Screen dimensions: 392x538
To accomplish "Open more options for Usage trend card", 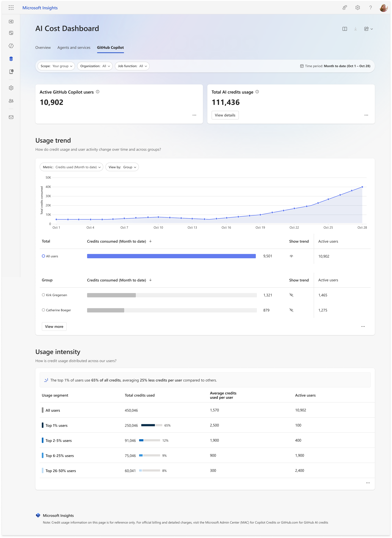I will [363, 326].
